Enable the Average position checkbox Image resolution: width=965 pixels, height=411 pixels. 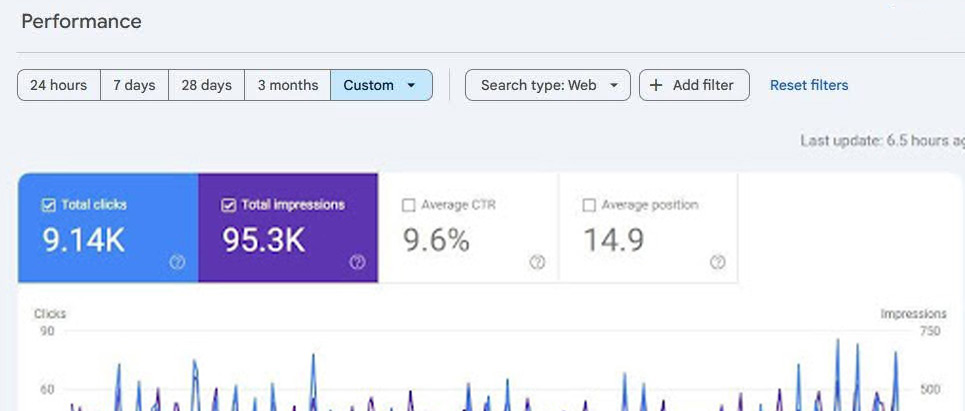pos(588,205)
